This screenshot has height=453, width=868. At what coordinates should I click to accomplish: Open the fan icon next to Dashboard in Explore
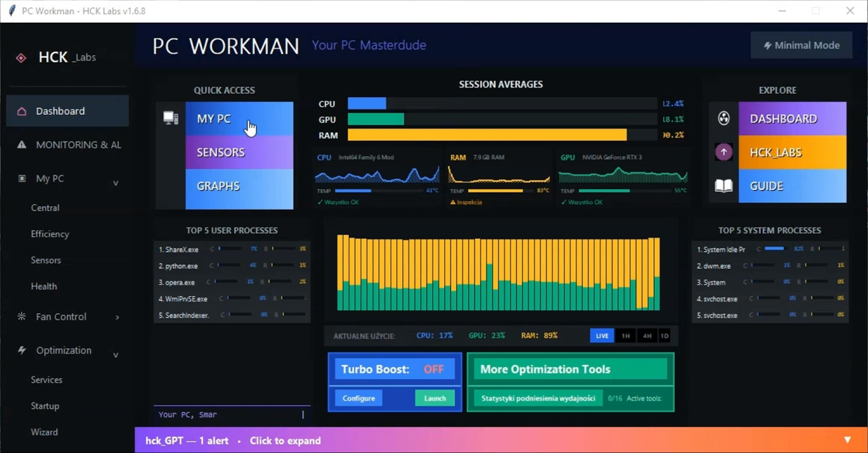point(724,118)
